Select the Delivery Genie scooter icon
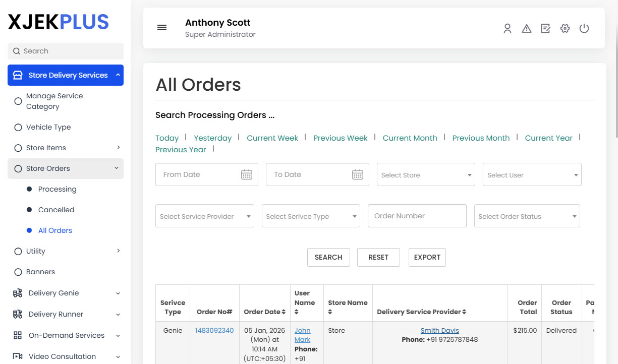The height and width of the screenshot is (364, 618). [x=18, y=292]
